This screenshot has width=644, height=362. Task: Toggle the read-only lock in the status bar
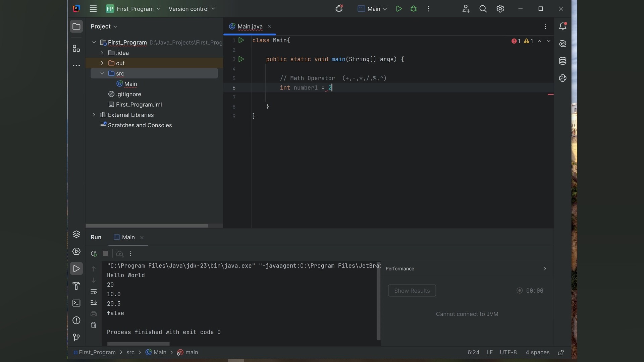[x=561, y=353]
